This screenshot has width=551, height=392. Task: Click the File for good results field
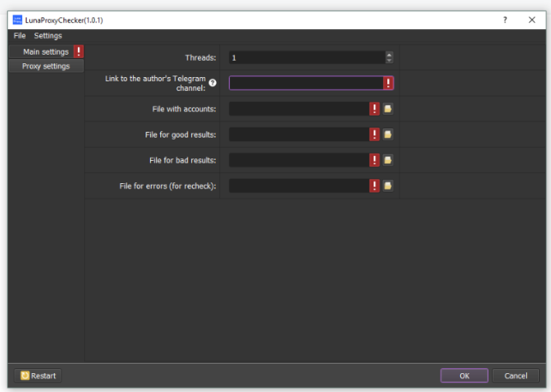(299, 134)
